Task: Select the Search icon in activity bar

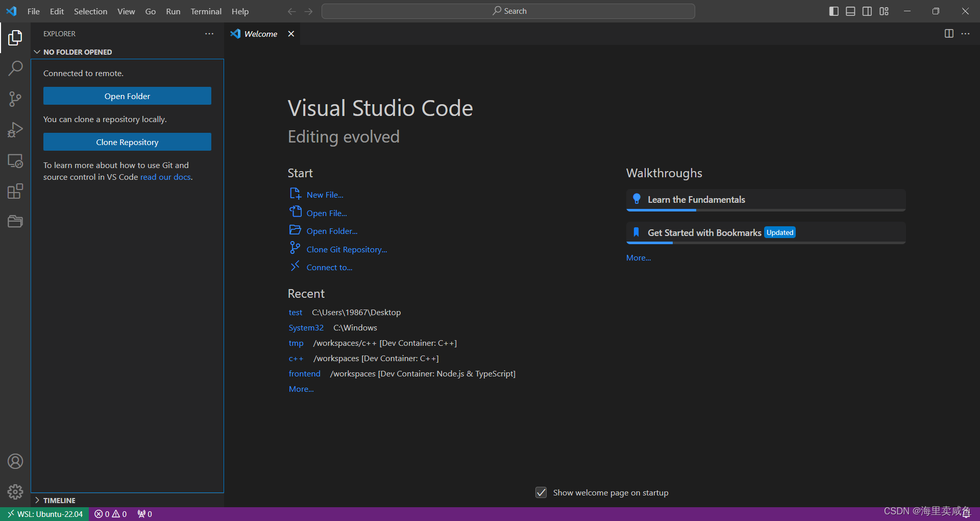Action: [15, 67]
